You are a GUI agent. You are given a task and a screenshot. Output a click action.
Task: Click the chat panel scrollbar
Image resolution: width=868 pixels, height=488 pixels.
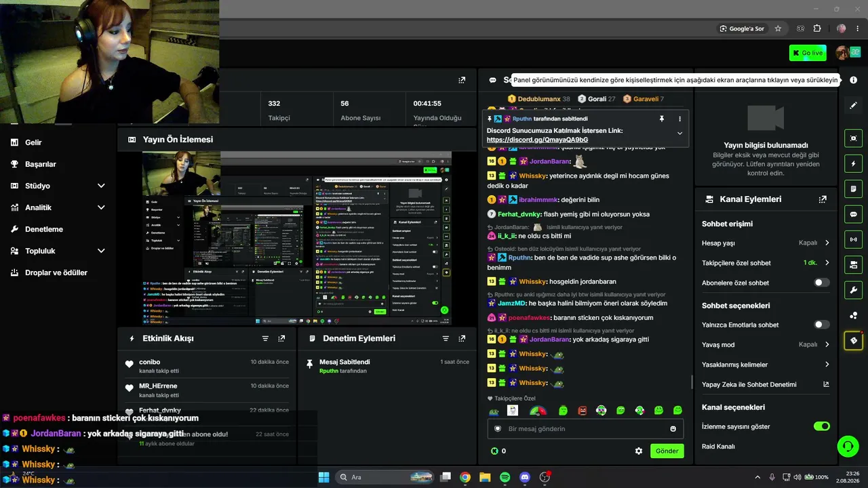pyautogui.click(x=692, y=383)
